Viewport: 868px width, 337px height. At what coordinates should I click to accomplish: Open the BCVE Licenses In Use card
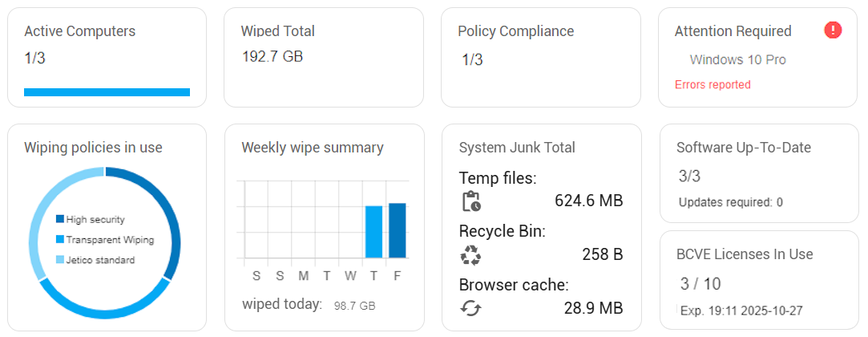(x=759, y=280)
